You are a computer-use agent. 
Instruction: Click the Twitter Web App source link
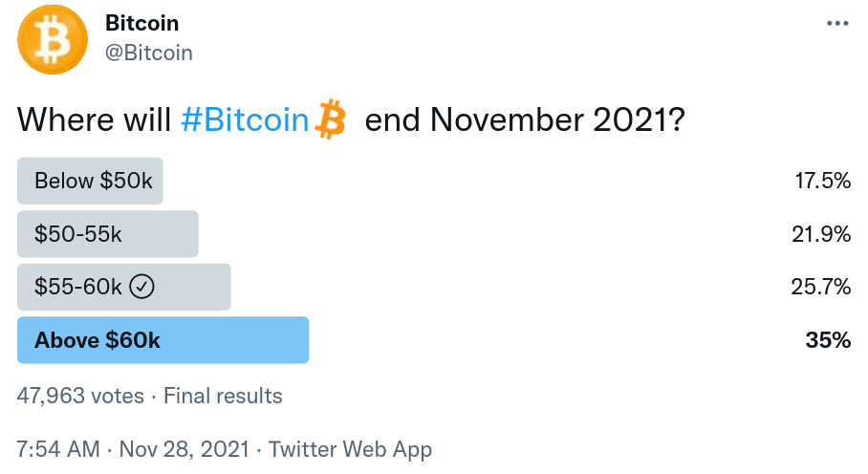350,449
